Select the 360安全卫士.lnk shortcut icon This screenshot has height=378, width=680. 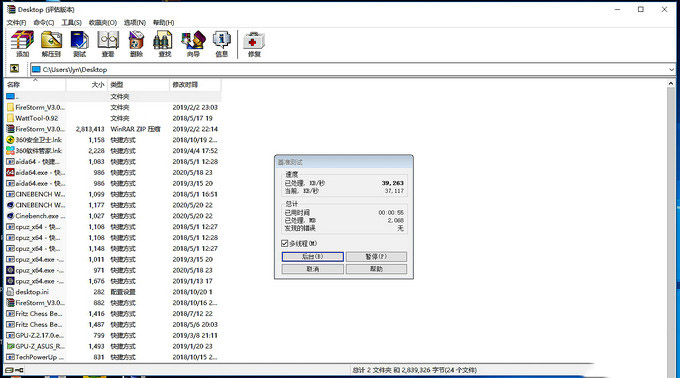click(10, 140)
